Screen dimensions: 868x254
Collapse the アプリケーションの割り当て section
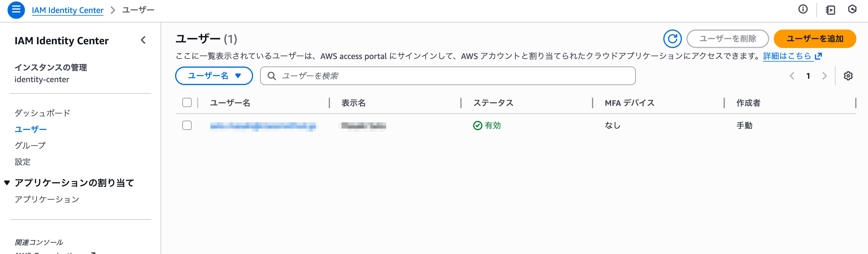(6, 183)
